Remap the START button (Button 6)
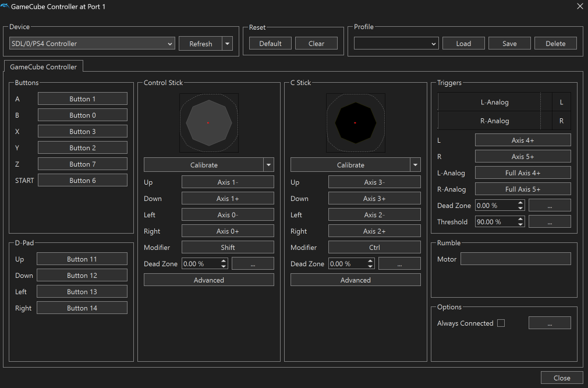 point(83,181)
